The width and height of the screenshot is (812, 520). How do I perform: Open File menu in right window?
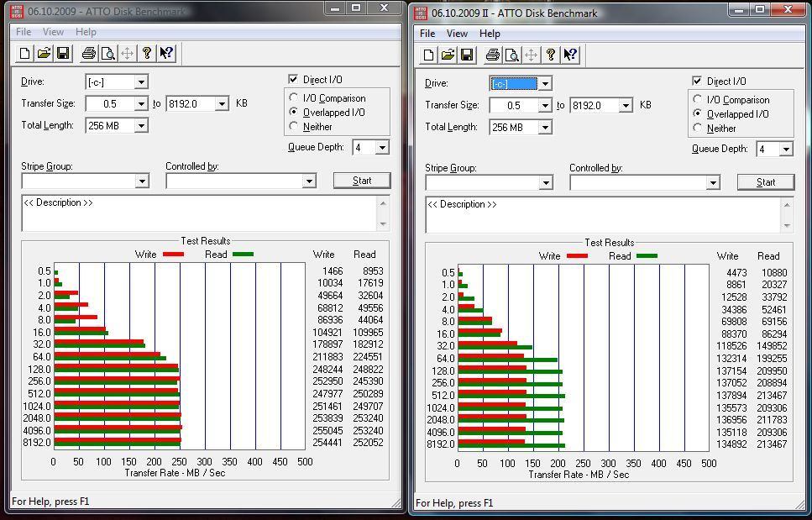427,33
